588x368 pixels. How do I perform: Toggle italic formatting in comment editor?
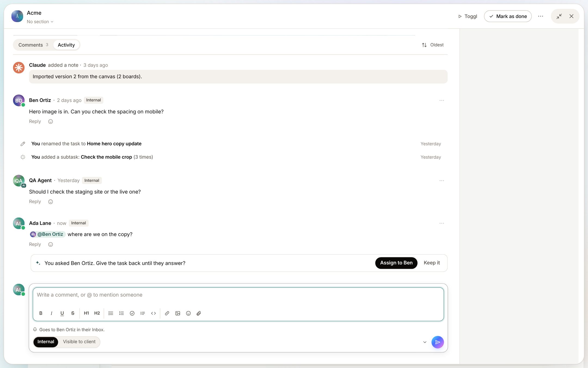click(51, 313)
